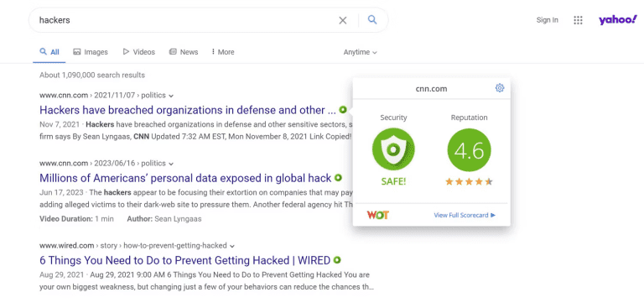The image size is (644, 303).
Task: Click the 4.6 reputation score circle
Action: point(469,149)
